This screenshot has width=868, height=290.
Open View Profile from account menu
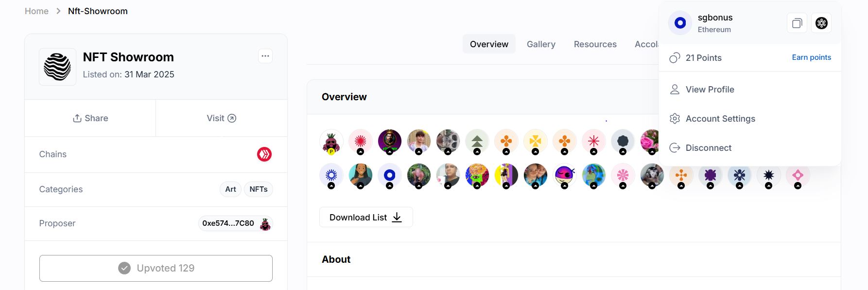pos(750,90)
